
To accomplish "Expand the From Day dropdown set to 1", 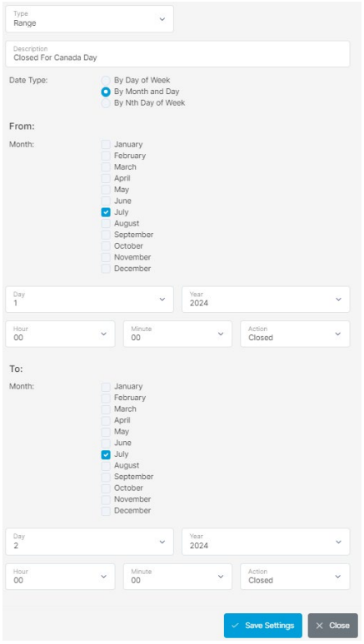I will (89, 300).
